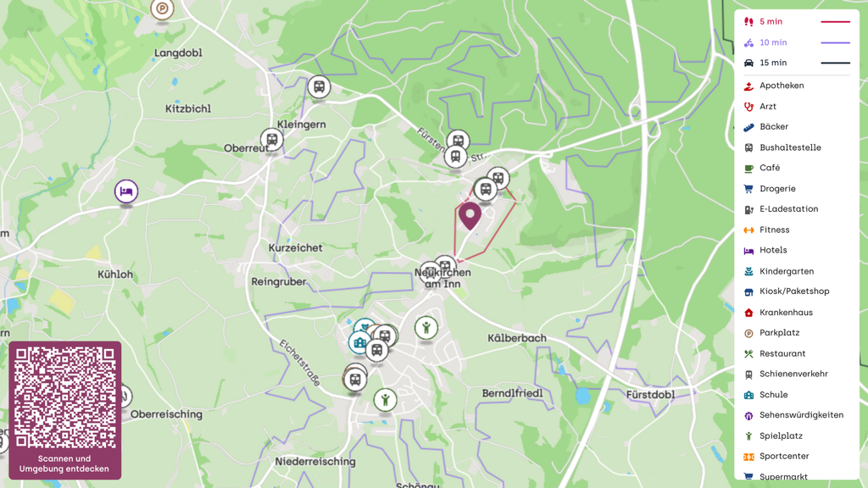This screenshot has width=868, height=488.
Task: Click the bus stop marker near Kleingern
Action: (x=319, y=87)
